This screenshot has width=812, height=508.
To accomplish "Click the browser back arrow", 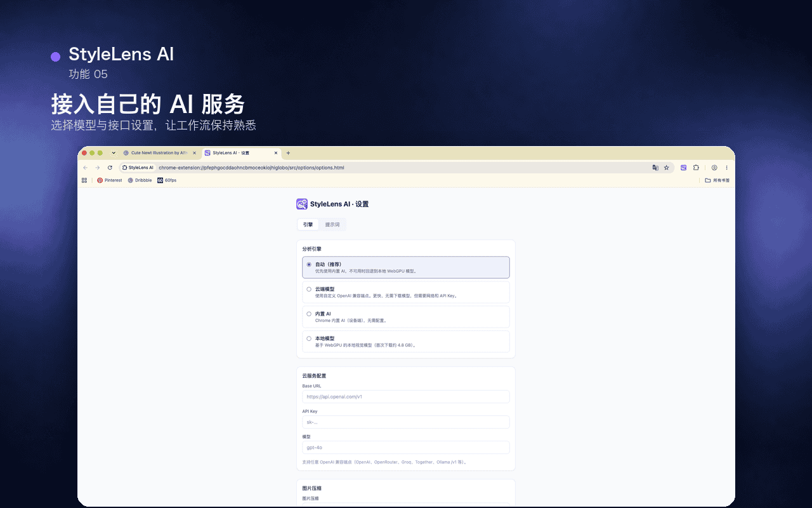I will click(x=86, y=168).
